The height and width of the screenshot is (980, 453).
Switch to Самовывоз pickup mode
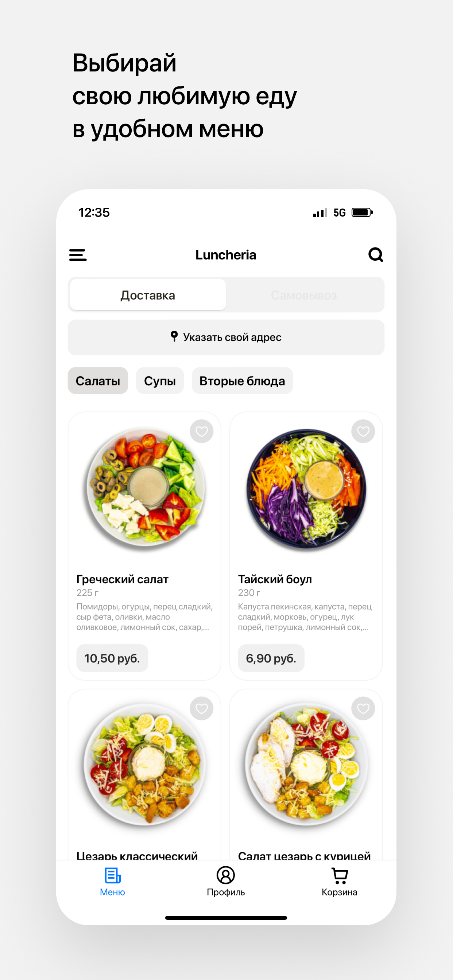(x=304, y=295)
